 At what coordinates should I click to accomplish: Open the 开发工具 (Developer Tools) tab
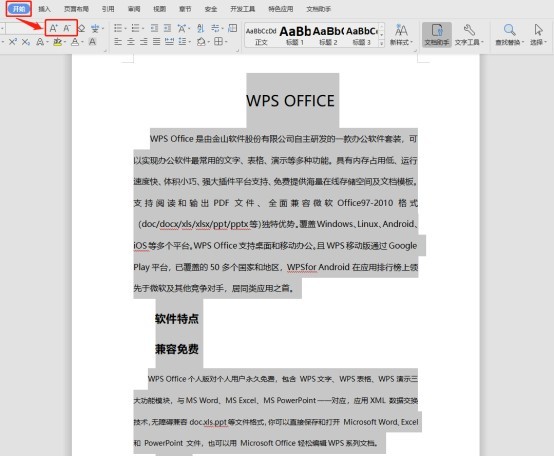pyautogui.click(x=242, y=9)
